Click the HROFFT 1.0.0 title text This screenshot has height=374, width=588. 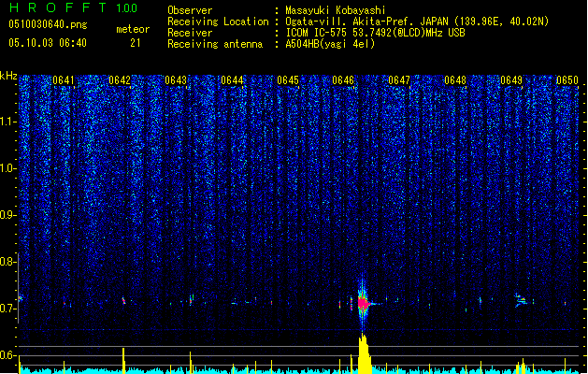[74, 7]
